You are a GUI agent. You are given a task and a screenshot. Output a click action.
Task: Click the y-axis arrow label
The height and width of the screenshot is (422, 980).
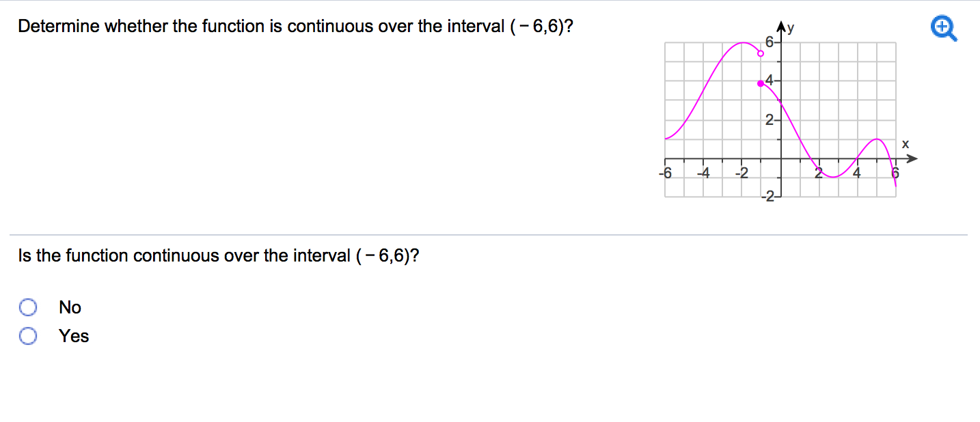(x=791, y=28)
